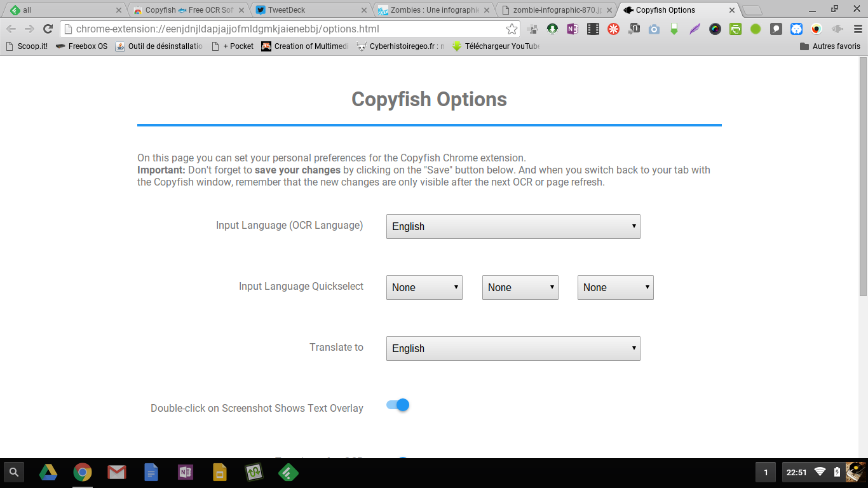Open the third Quickselect language dropdown
Viewport: 868px width, 488px height.
tap(615, 287)
